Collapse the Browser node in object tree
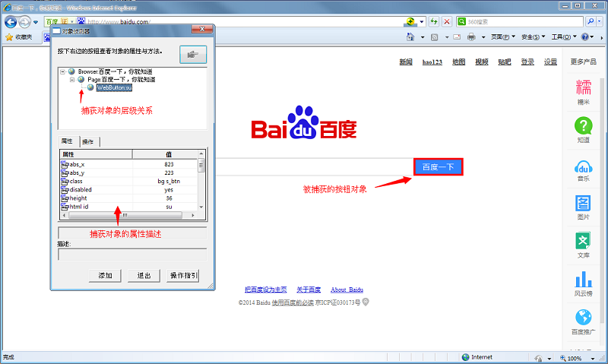608x364 pixels. (63, 71)
